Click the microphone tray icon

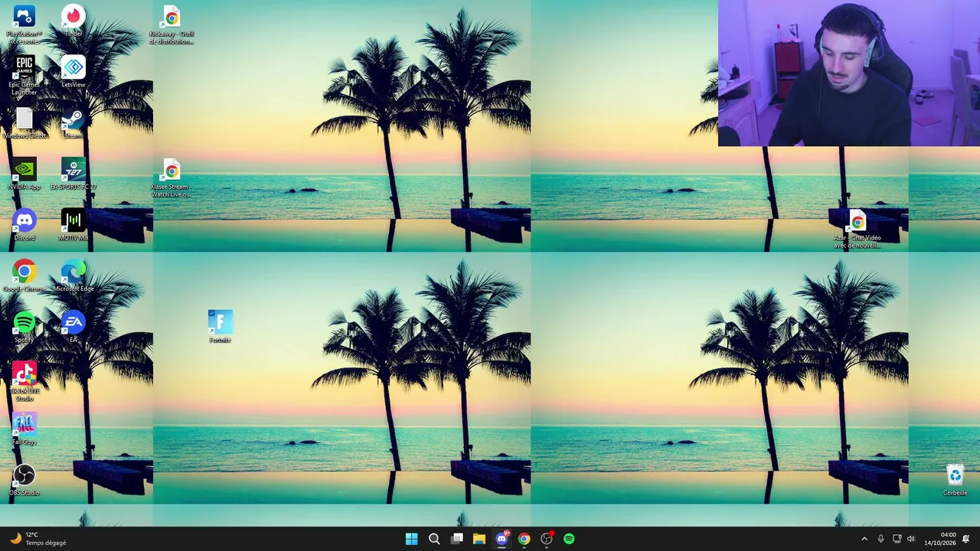pos(880,539)
